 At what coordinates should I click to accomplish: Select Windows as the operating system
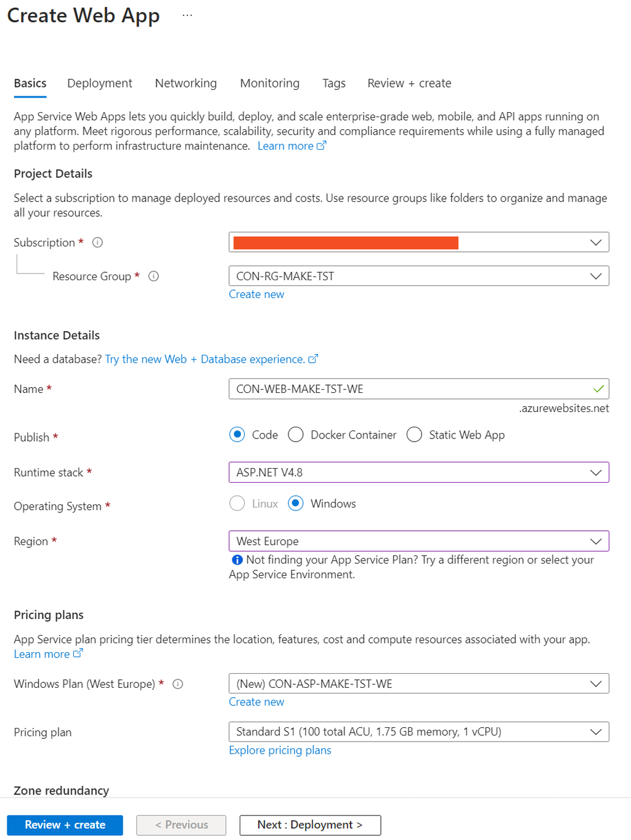pyautogui.click(x=296, y=504)
